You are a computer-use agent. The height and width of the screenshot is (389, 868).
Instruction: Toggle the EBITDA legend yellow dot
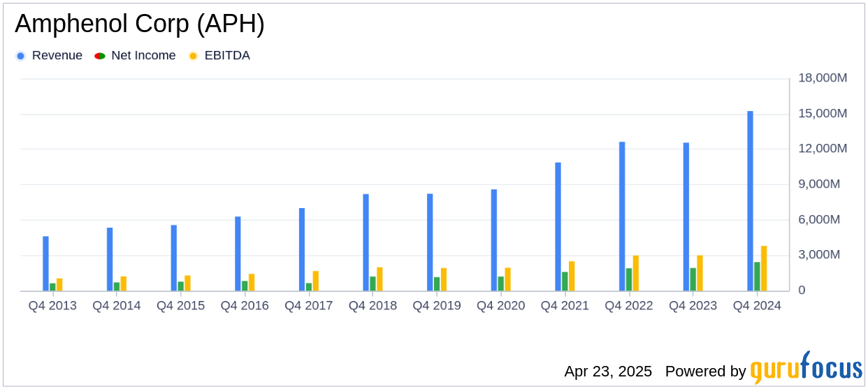click(x=193, y=56)
